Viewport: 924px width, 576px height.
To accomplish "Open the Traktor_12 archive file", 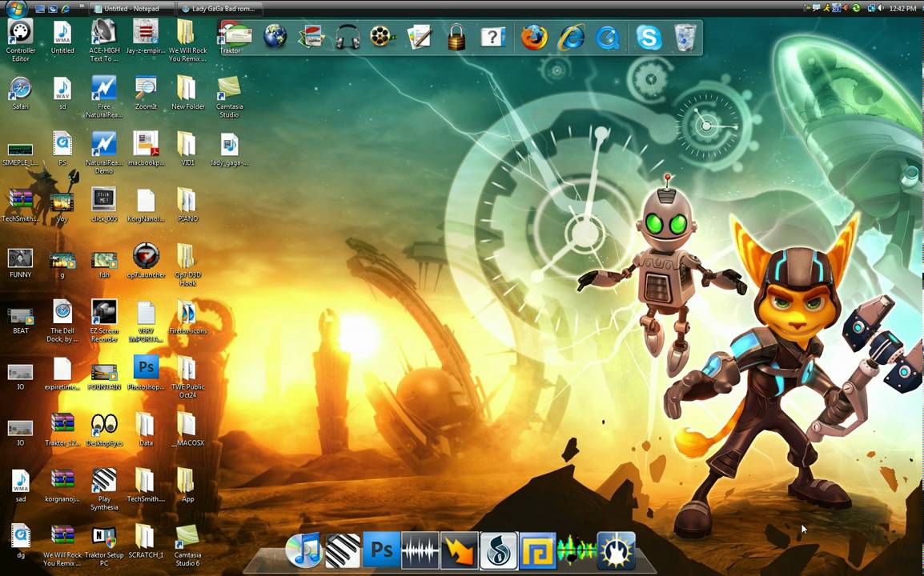I will pos(62,429).
